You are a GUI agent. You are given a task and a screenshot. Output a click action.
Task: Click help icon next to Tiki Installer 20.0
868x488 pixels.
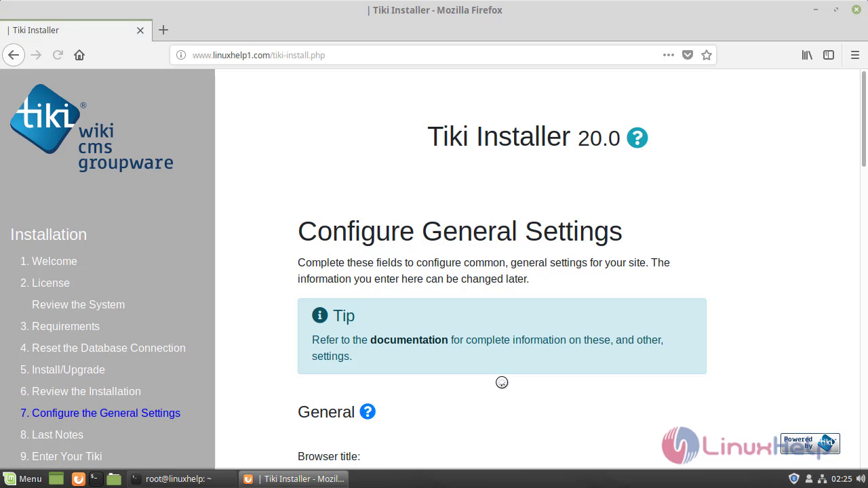[x=637, y=138]
